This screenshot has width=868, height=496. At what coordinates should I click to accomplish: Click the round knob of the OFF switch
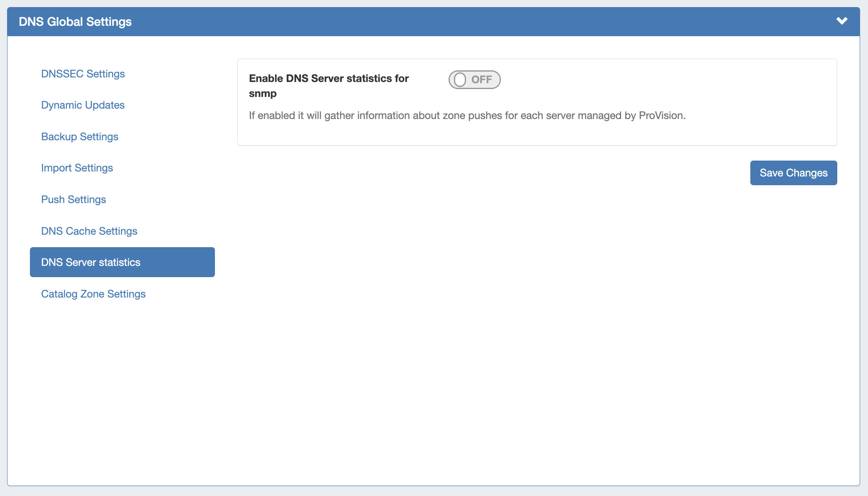coord(460,79)
